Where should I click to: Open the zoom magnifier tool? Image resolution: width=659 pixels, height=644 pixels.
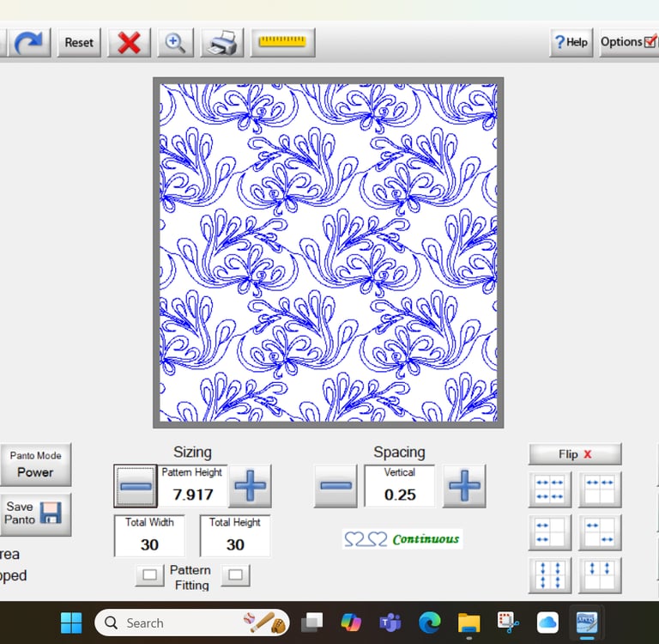click(x=175, y=42)
